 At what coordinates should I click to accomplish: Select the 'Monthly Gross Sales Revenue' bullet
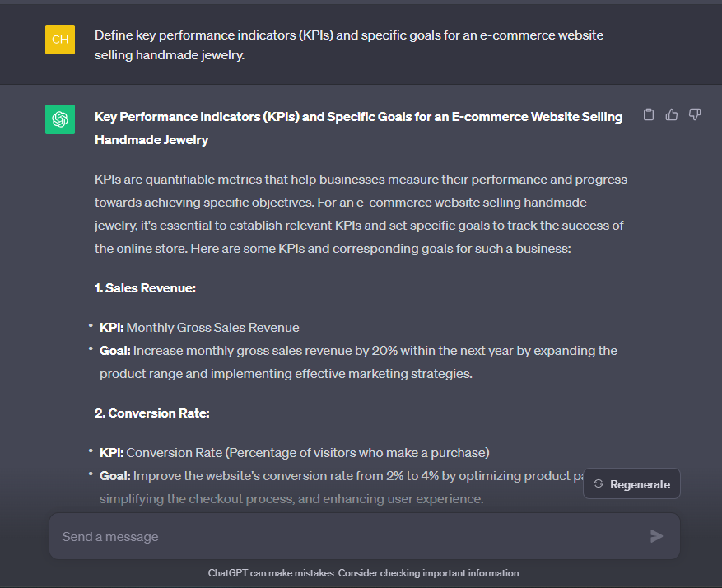(199, 328)
